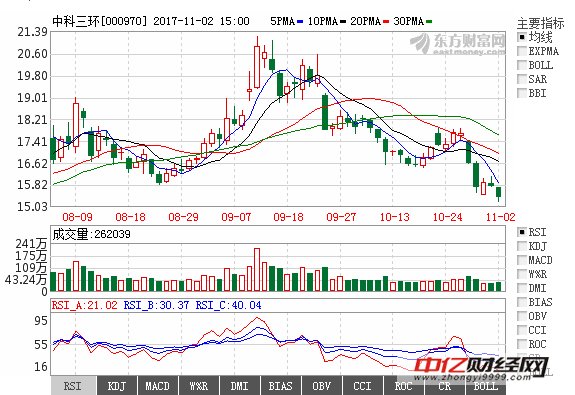Choose the BBI main indicator option
The image size is (575, 395).
point(522,93)
